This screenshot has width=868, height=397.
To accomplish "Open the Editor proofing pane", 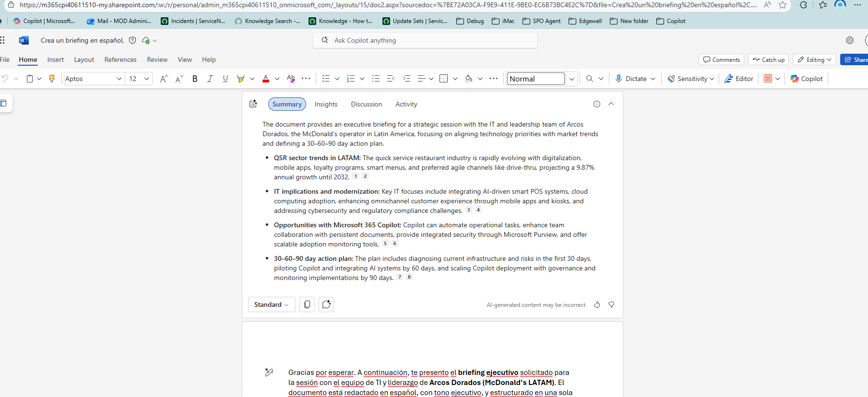I will click(x=739, y=79).
